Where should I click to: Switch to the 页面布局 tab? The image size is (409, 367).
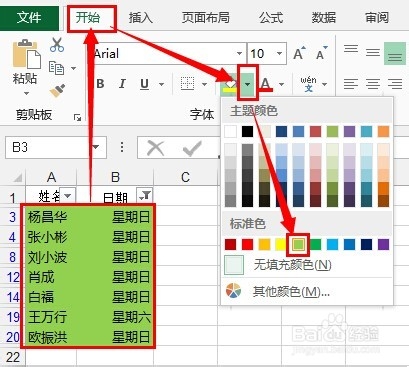tap(205, 17)
